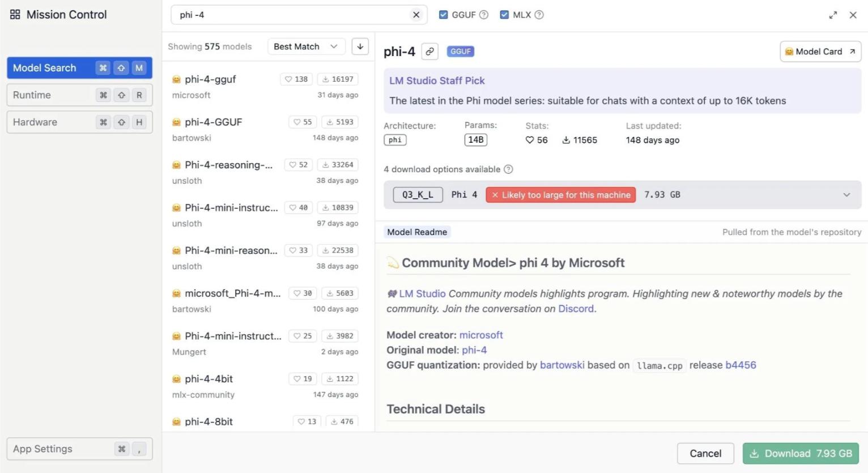The image size is (868, 473).
Task: Click the 52 likes badge on Phi-4-reasoning
Action: [299, 165]
